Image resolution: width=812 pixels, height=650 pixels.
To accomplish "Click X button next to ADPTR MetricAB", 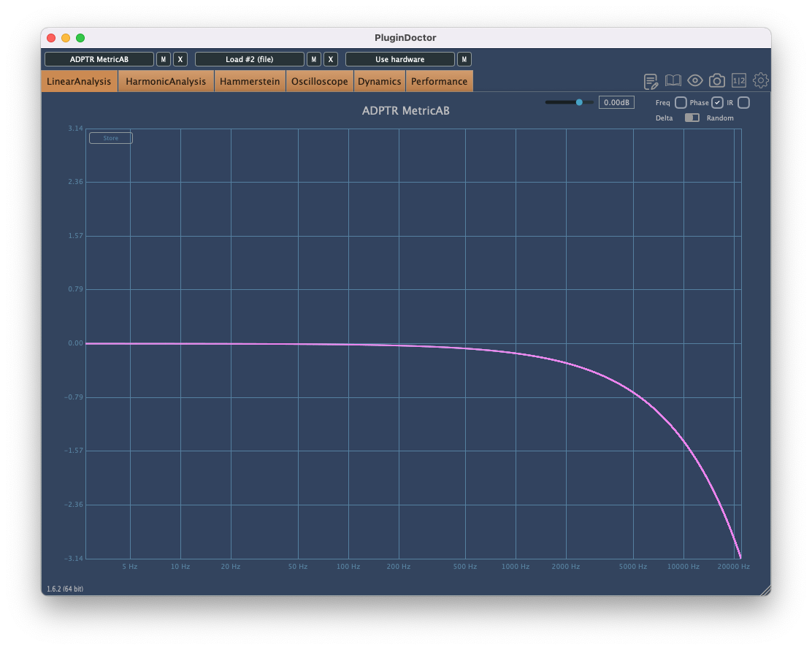I will 180,59.
